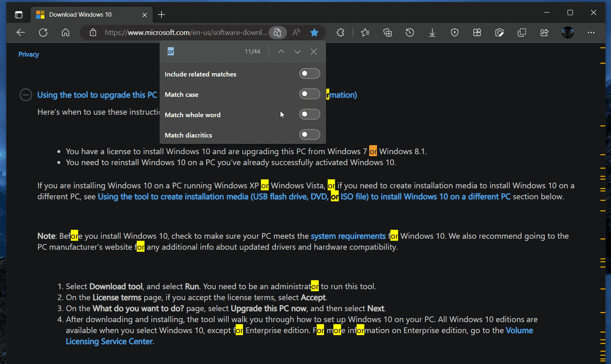
Task: Open the Read aloud feature
Action: coord(296,33)
